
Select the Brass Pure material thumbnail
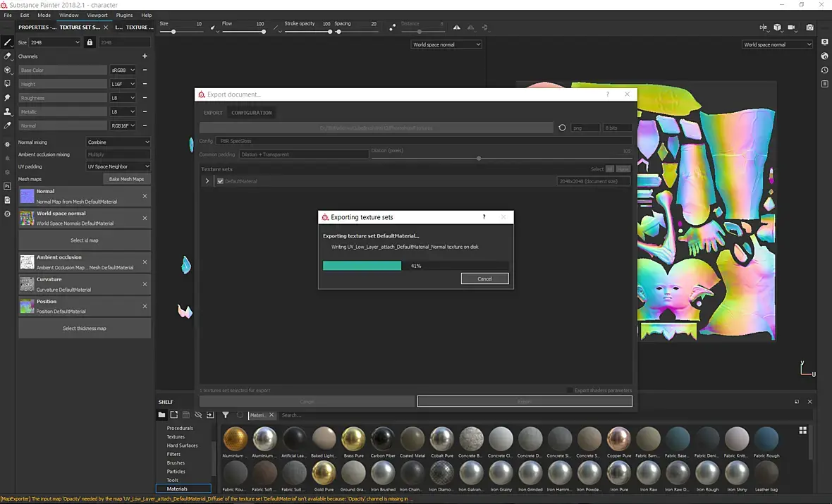pyautogui.click(x=353, y=438)
